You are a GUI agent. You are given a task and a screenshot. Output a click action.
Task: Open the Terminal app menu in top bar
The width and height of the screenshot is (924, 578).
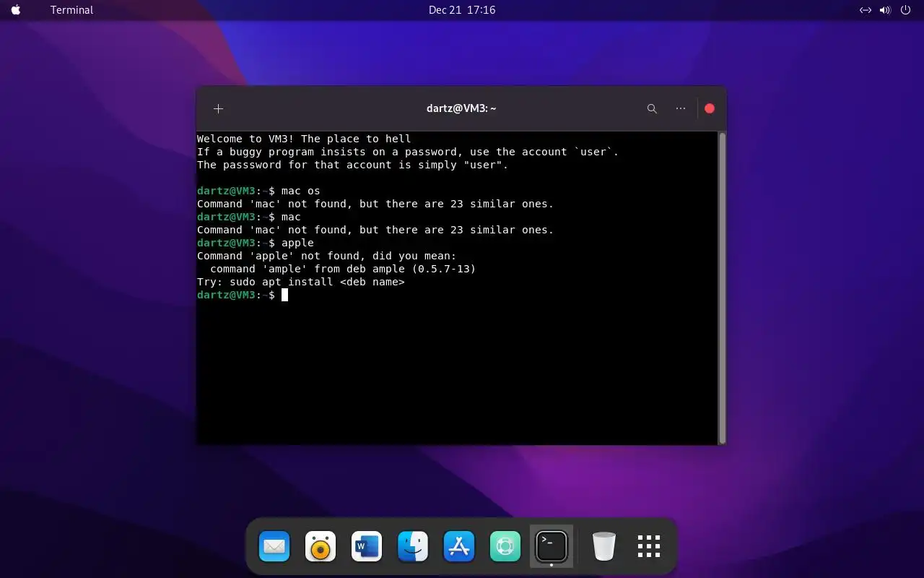tap(71, 10)
